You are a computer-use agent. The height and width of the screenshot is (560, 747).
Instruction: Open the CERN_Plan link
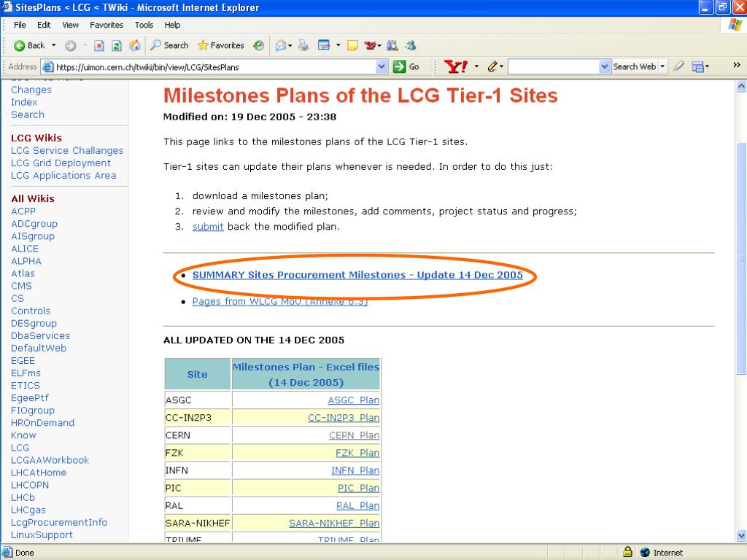(x=354, y=435)
